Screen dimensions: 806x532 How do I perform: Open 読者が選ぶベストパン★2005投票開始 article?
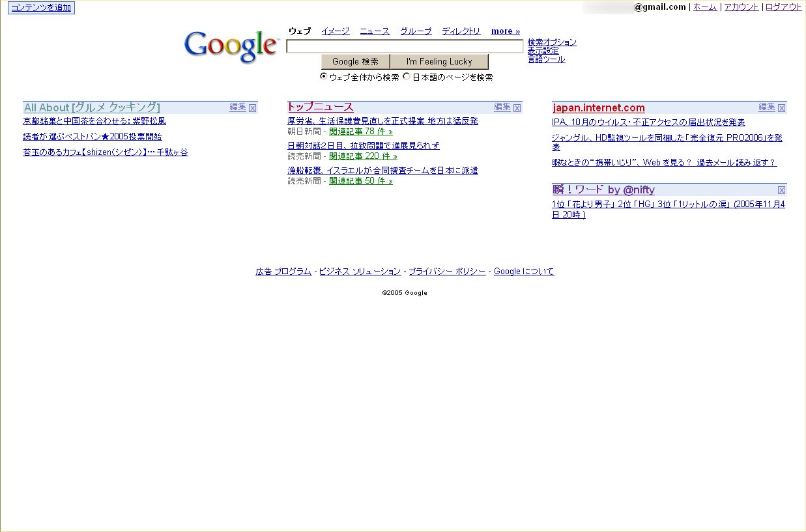93,137
